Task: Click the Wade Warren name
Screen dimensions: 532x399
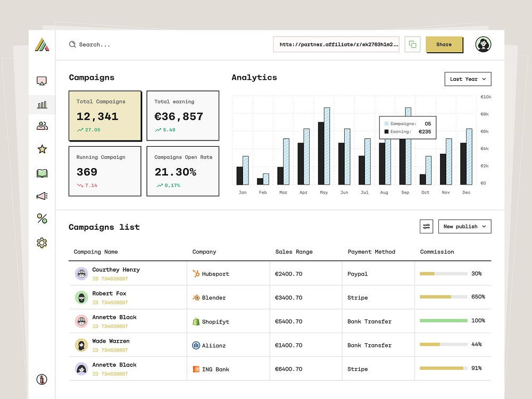Action: click(x=111, y=341)
